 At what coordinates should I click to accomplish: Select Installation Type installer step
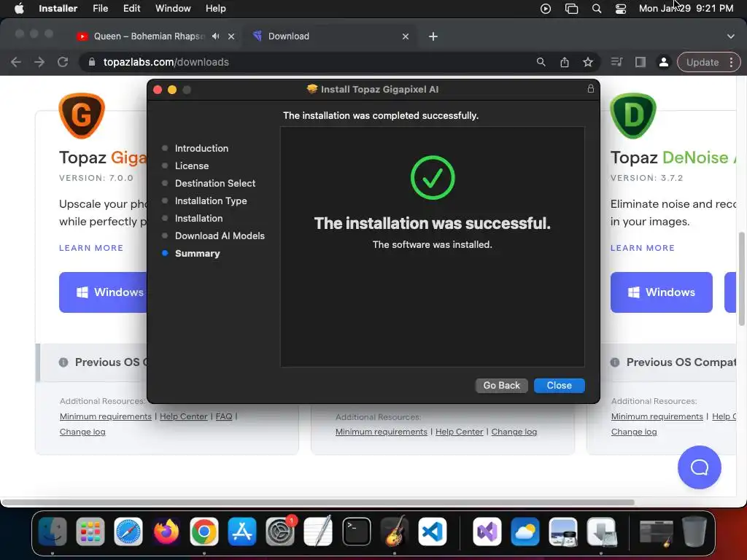pyautogui.click(x=211, y=201)
